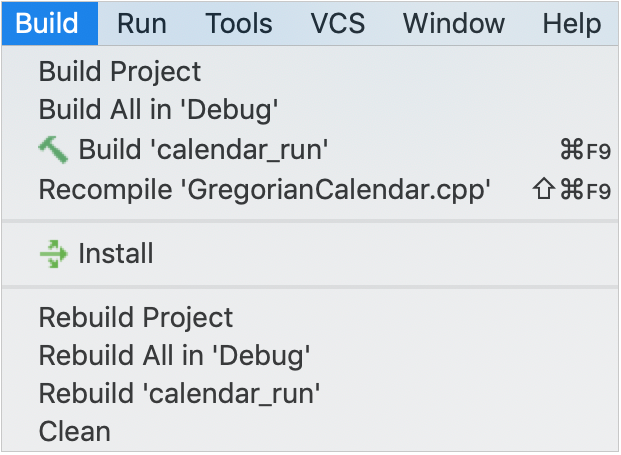Screen dimensions: 621x455
Task: Click the ⌘F9 shortcut label
Action: point(585,151)
